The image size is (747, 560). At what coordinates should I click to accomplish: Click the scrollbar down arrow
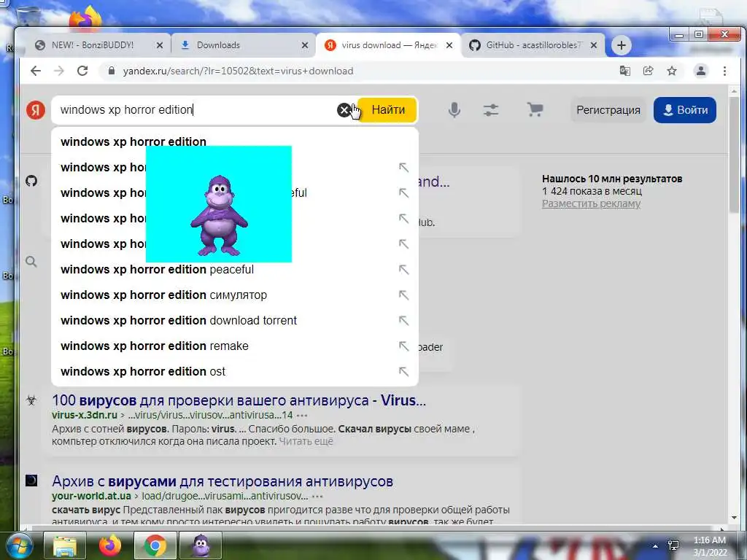(734, 518)
